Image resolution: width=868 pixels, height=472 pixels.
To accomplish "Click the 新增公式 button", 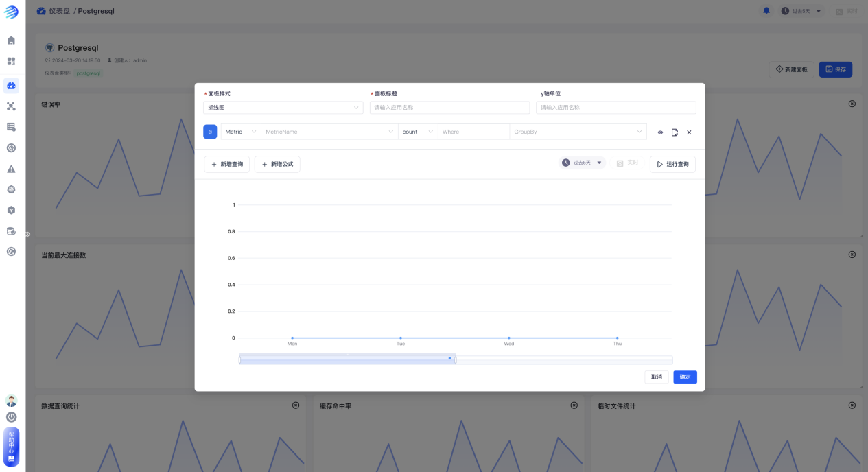I will pyautogui.click(x=277, y=165).
